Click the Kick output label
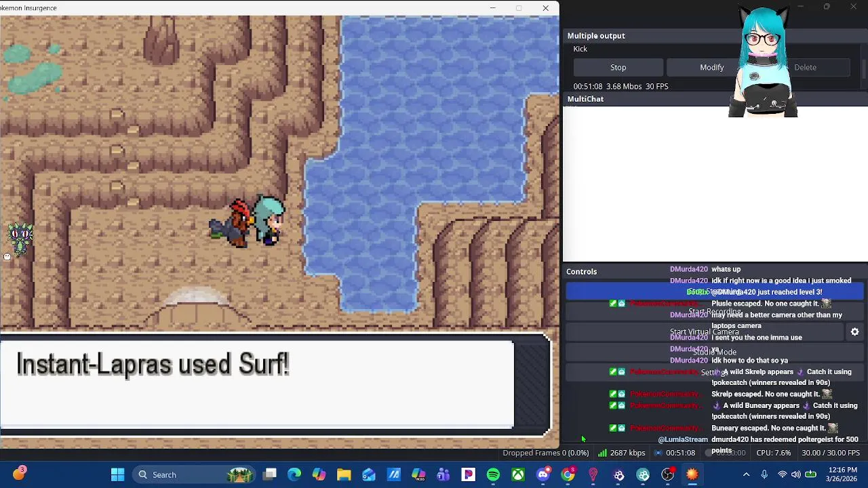The width and height of the screenshot is (868, 488). (x=580, y=49)
